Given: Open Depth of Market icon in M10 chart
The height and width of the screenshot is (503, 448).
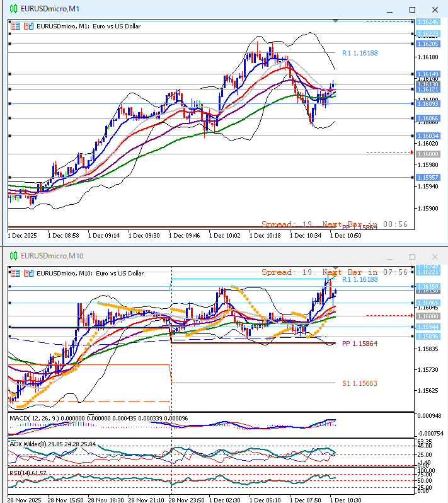Looking at the screenshot, I should pyautogui.click(x=27, y=274).
